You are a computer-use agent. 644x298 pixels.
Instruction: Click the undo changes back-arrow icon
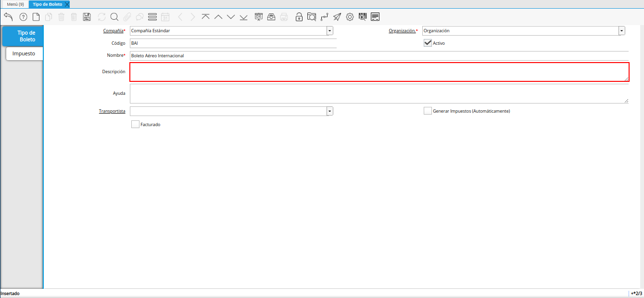click(8, 17)
